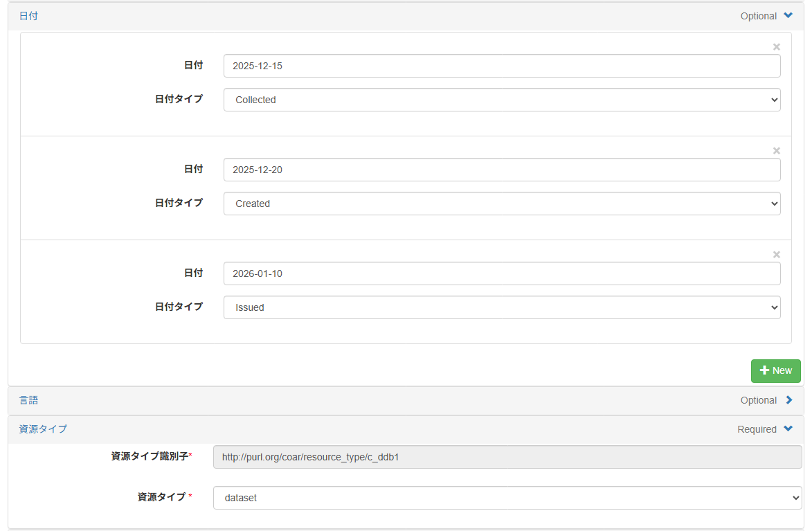Click the 資源タイプ section header link

tap(43, 429)
